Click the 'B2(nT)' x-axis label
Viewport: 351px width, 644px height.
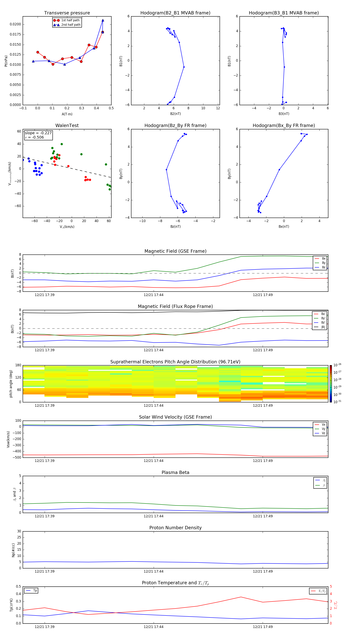point(175,114)
